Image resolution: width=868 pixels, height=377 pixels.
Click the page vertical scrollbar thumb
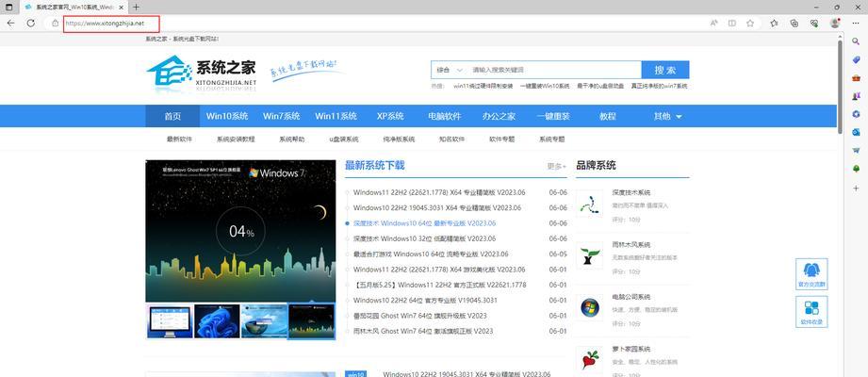tap(840, 87)
